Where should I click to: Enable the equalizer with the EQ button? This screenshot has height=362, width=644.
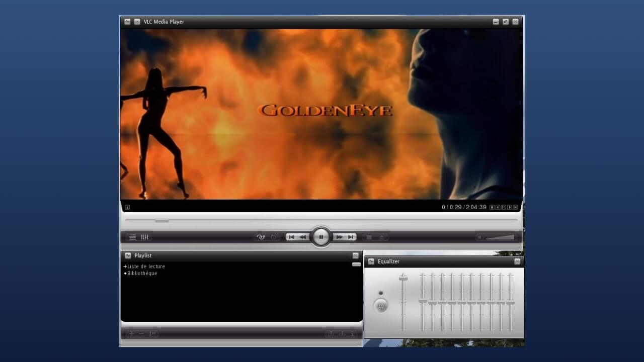[x=381, y=306]
